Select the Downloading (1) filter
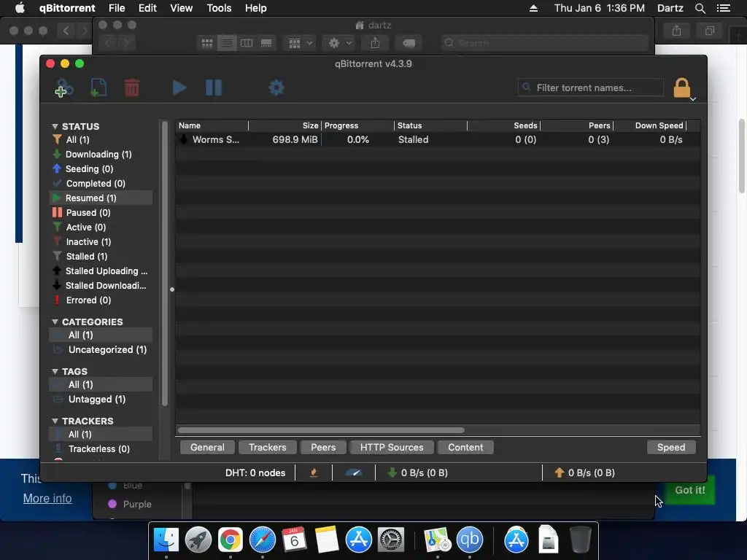The width and height of the screenshot is (747, 560). coord(101,155)
